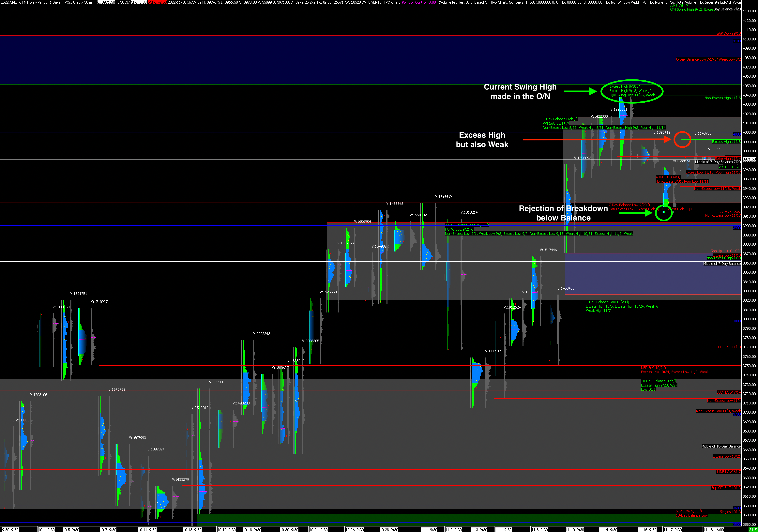
Task: Click the 'Gap Up 11/10 - CPI' label
Action: point(725,251)
